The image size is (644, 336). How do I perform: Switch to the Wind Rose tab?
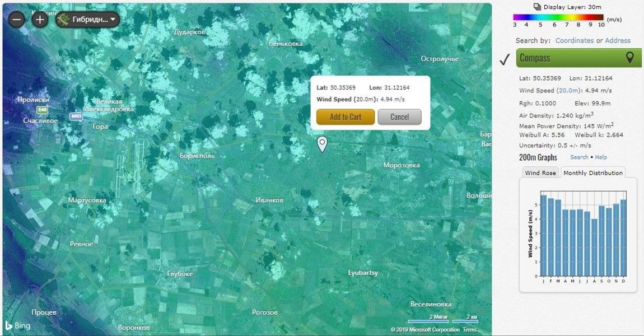point(540,173)
